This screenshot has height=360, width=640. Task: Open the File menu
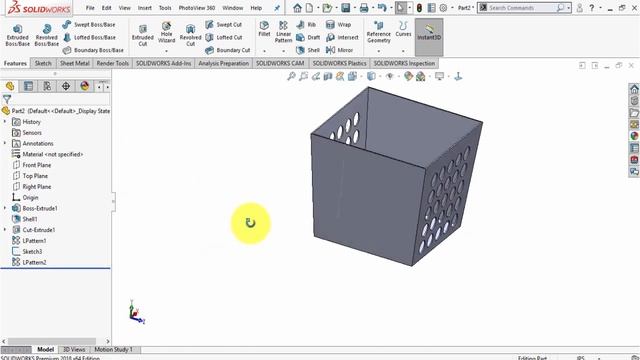coord(90,8)
